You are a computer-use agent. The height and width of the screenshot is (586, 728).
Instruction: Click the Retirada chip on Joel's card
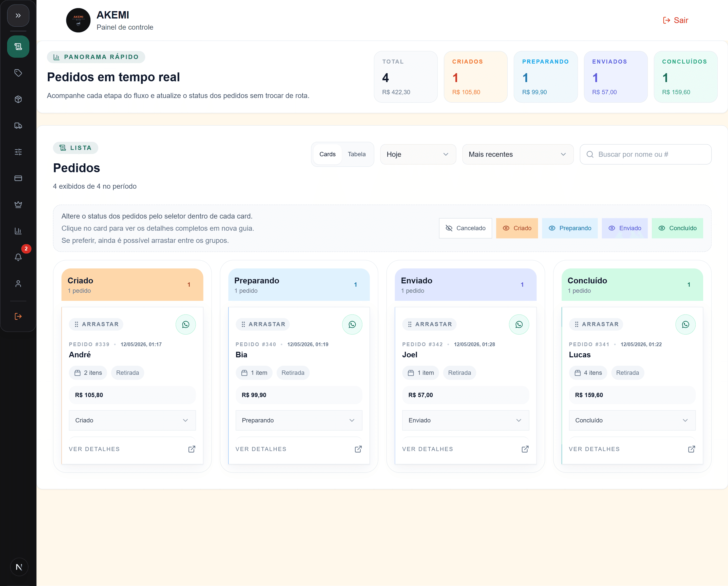(x=459, y=373)
